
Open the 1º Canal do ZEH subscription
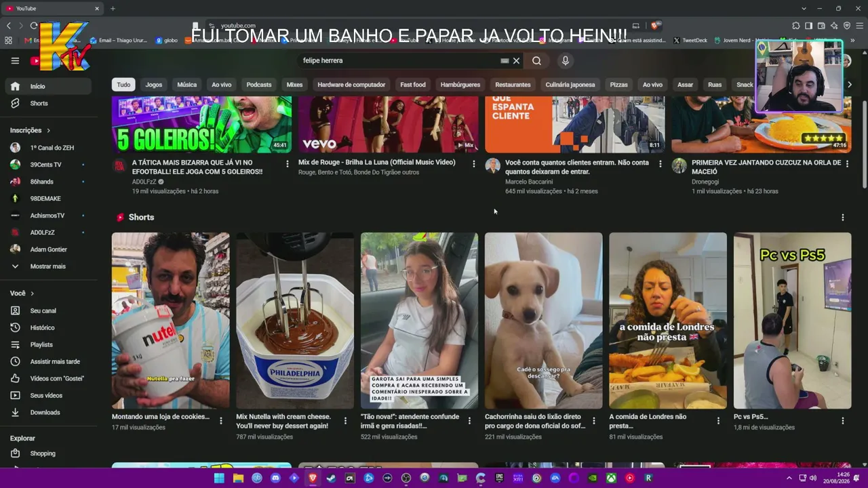(x=47, y=148)
